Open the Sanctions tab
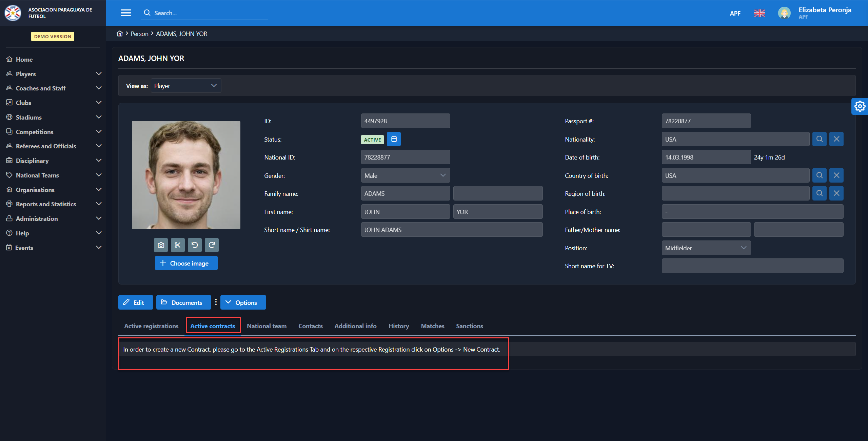The image size is (868, 441). coord(469,326)
